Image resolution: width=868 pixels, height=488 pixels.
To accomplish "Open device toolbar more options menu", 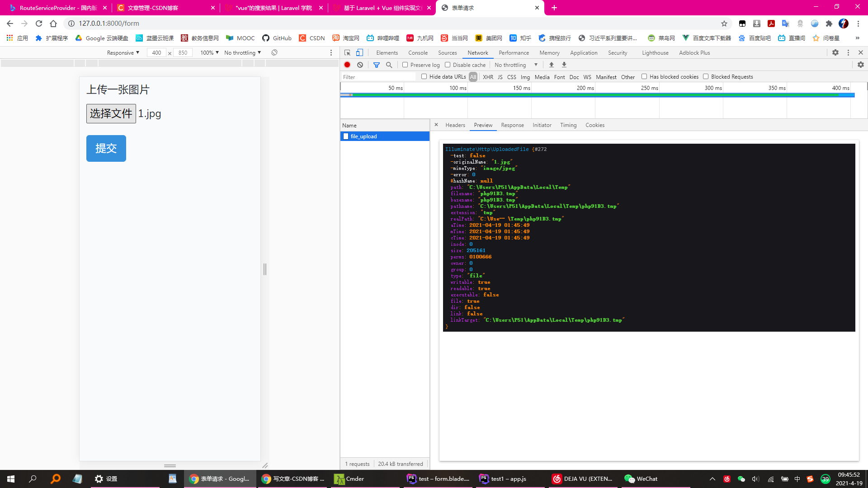I will click(331, 52).
